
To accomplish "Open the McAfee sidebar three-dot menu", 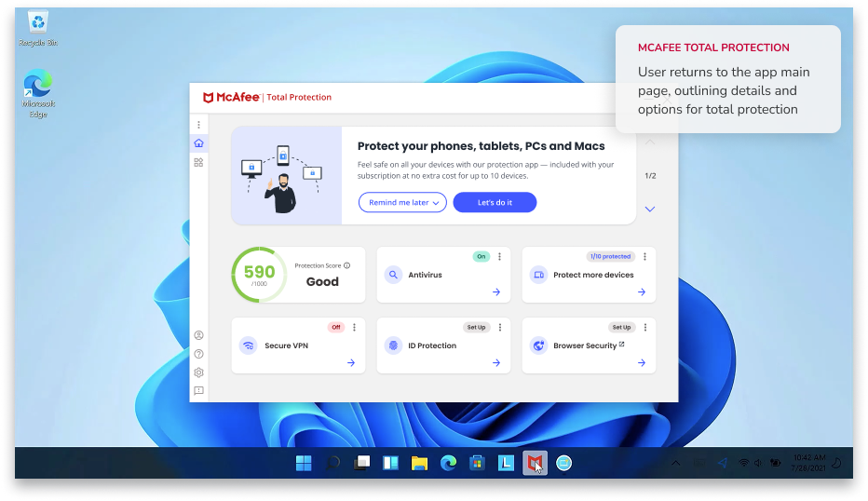I will pos(198,125).
